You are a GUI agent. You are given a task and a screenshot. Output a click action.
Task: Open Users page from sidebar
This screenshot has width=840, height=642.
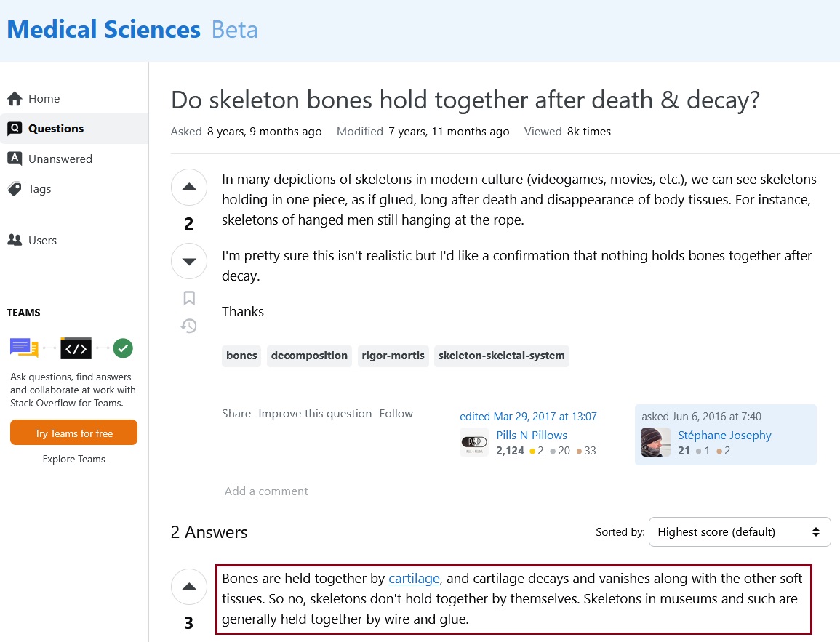coord(42,241)
